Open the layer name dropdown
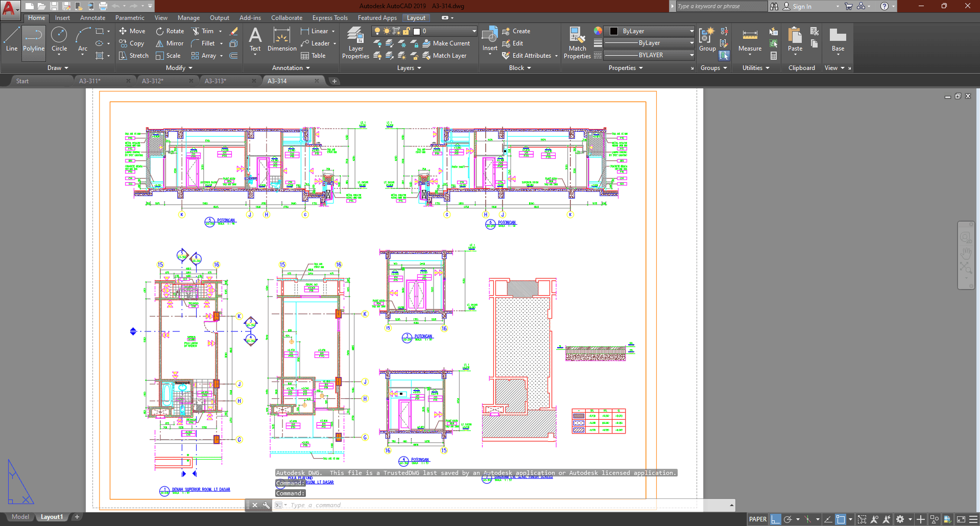The width and height of the screenshot is (980, 526). coord(444,31)
